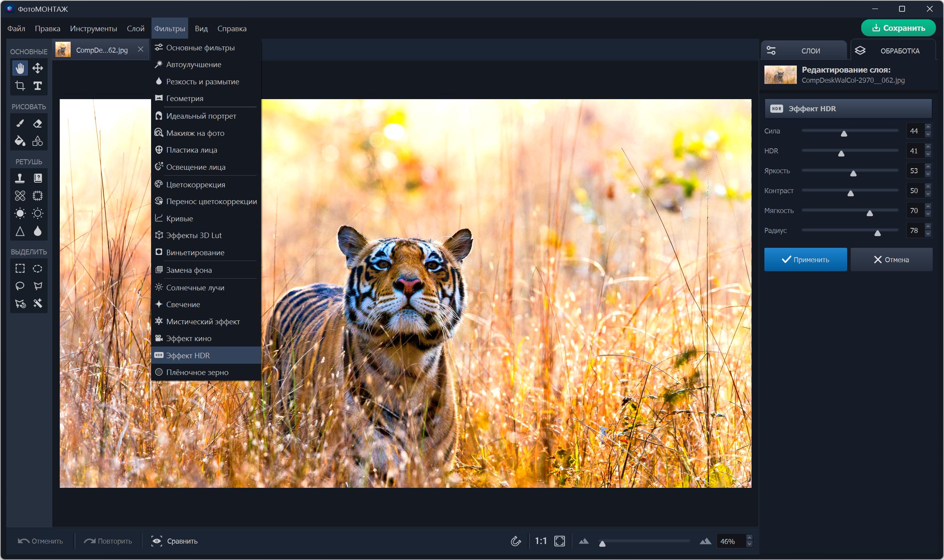Choose Плёночное зерно from Filters menu
Viewport: 944px width, 560px height.
click(x=197, y=372)
